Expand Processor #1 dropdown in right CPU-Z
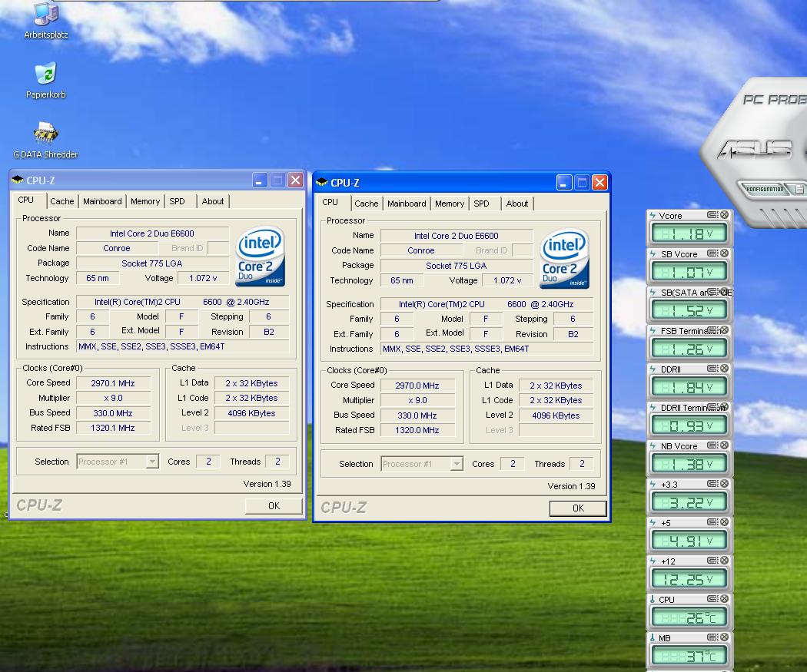 457,464
